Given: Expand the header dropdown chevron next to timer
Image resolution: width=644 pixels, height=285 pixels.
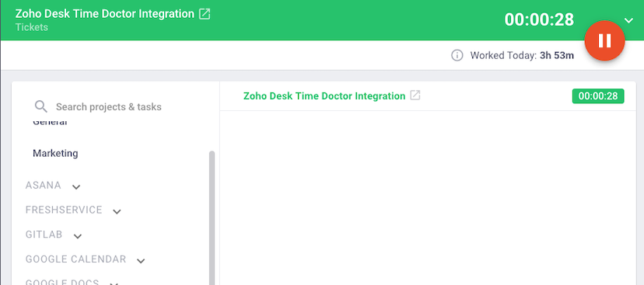Looking at the screenshot, I should (x=628, y=20).
